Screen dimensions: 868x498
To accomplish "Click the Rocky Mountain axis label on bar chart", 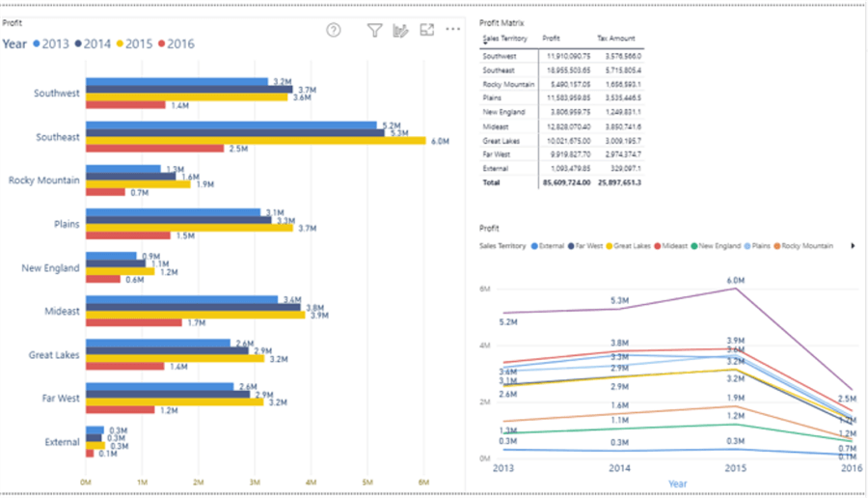I will click(43, 180).
